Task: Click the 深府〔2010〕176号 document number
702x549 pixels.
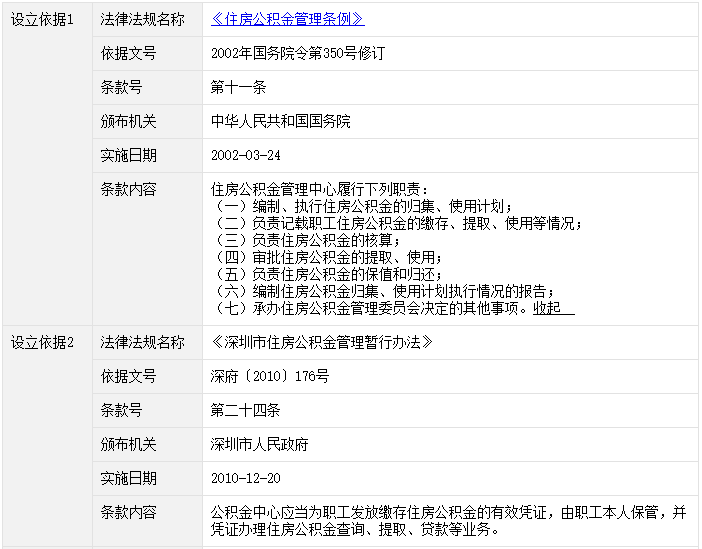Action: click(269, 376)
